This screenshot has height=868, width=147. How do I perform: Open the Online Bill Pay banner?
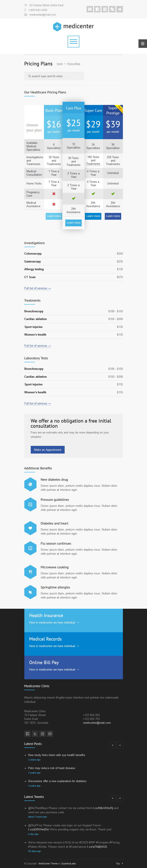tap(73, 667)
